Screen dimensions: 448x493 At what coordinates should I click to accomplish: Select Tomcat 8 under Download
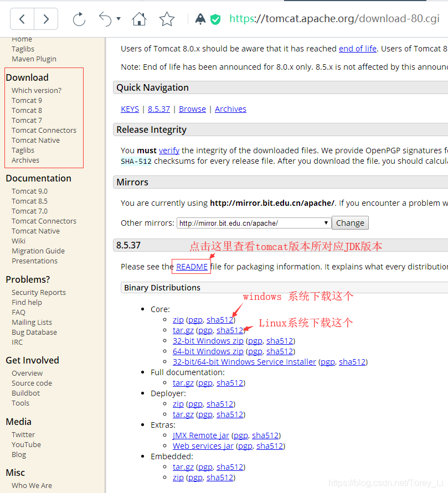(x=27, y=110)
